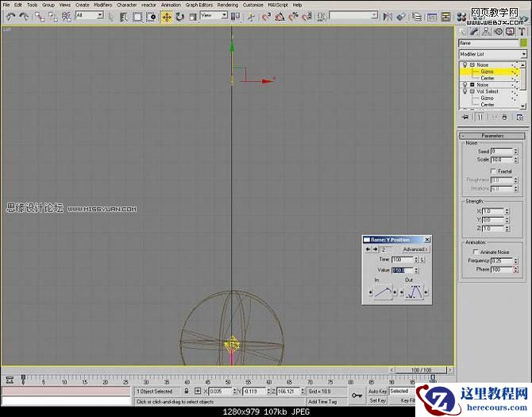This screenshot has height=417, width=532.
Task: Collapse the Vol. Select modifier tree
Action: (x=471, y=91)
